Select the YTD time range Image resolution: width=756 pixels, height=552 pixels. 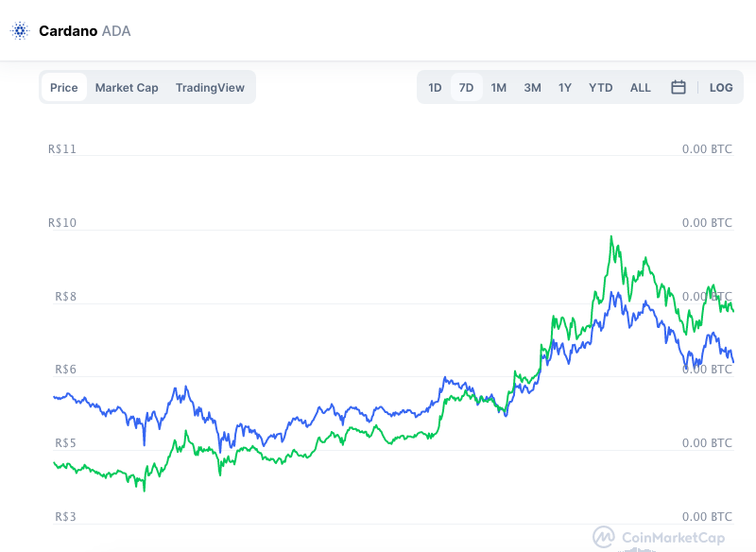600,88
